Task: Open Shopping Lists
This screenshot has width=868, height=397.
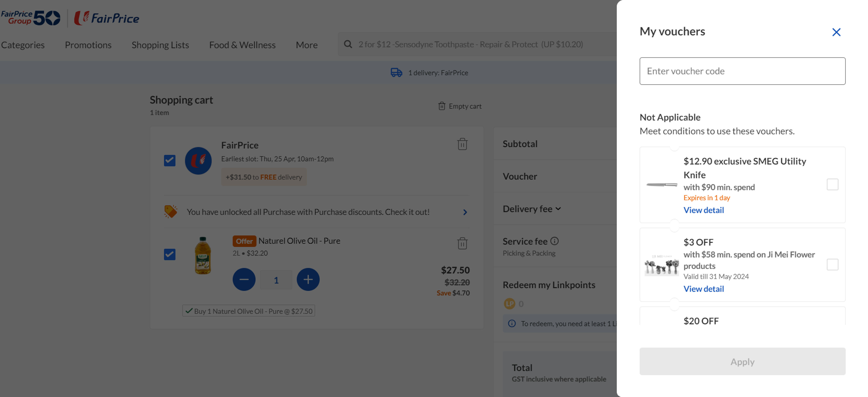Action: coord(160,45)
